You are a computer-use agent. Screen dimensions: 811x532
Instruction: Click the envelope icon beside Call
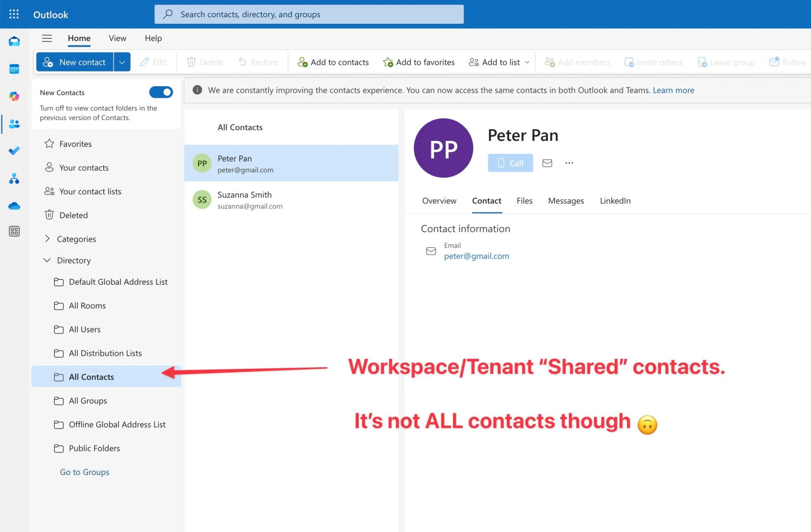(x=547, y=163)
